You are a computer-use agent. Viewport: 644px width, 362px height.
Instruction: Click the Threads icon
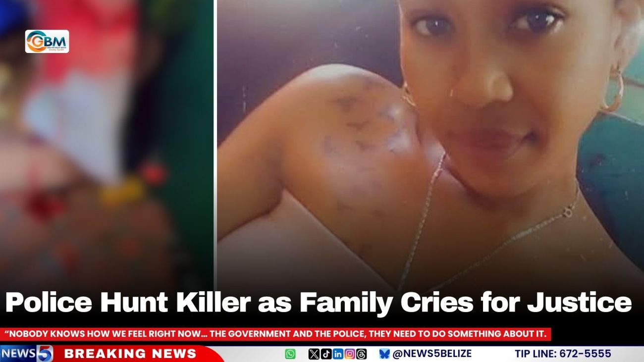(361, 354)
